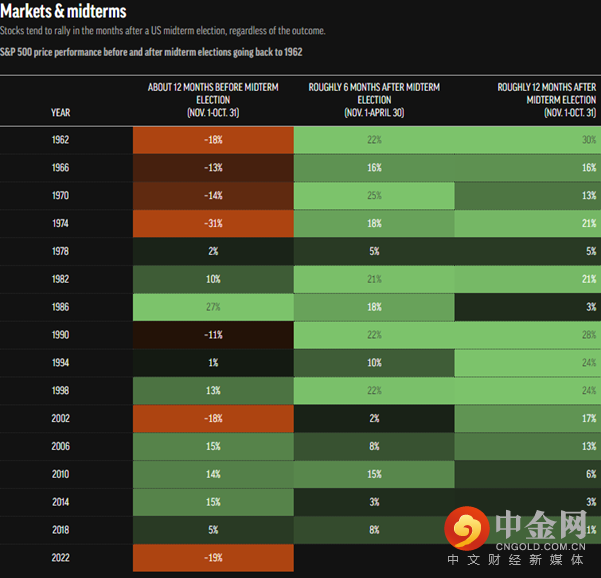The image size is (601, 578).
Task: Click the 18% six-month value for 1974
Action: pyautogui.click(x=374, y=223)
